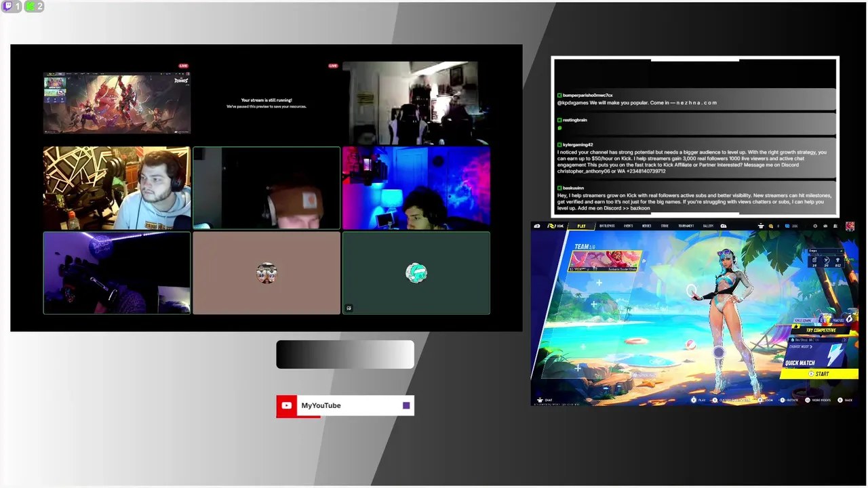This screenshot has width=868, height=488.
Task: Click the kylergaming42 chat username
Action: (x=578, y=144)
